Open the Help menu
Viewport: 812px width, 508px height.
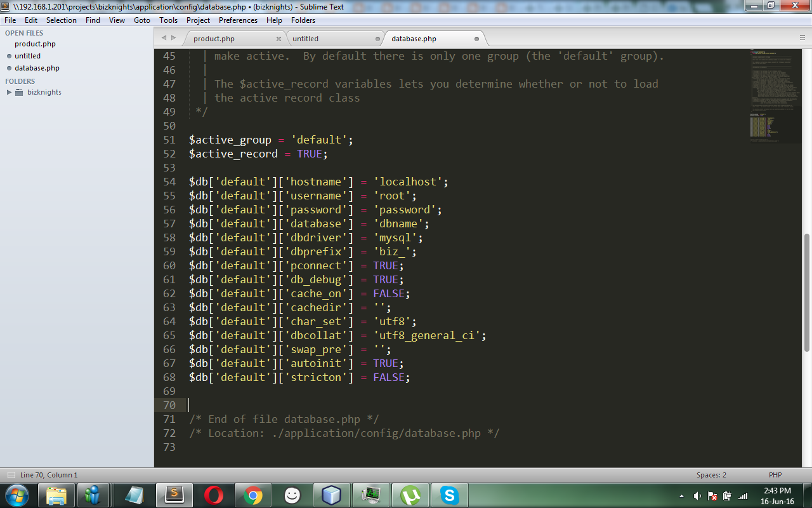[x=274, y=20]
